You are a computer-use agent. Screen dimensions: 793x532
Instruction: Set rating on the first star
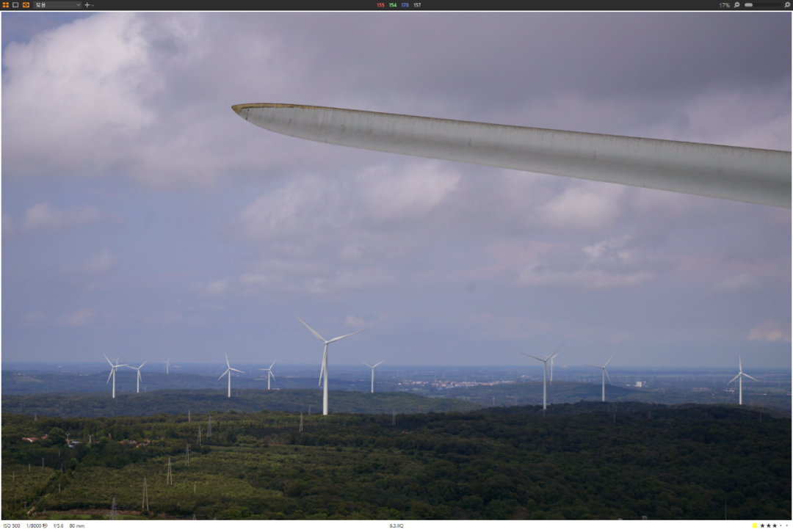click(x=762, y=526)
